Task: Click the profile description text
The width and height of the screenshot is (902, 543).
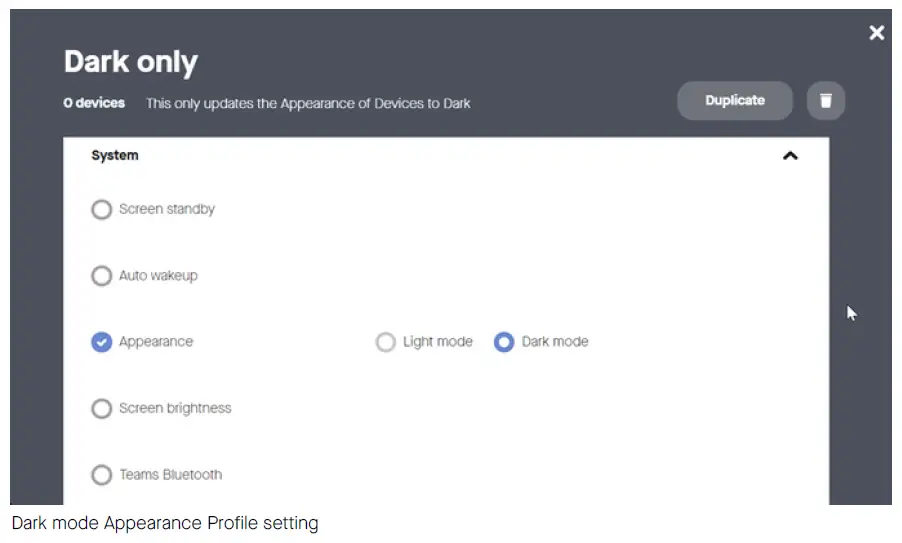Action: coord(308,103)
